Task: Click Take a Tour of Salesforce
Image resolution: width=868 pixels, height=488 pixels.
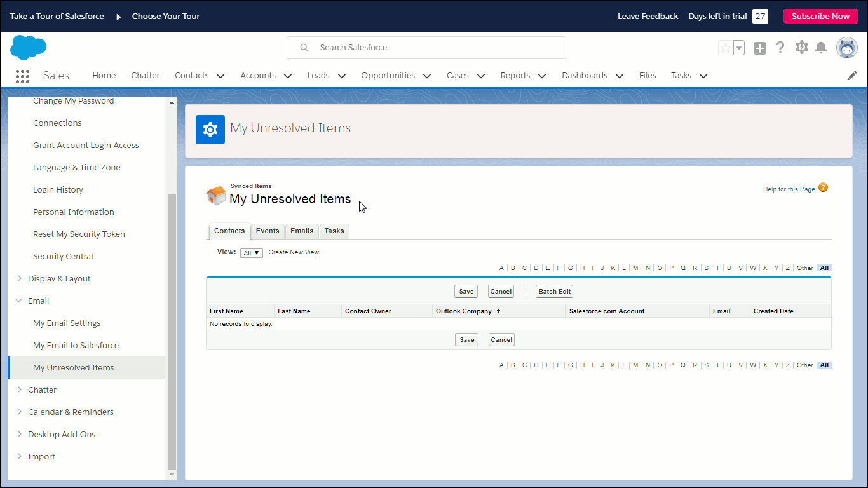Action: (57, 17)
